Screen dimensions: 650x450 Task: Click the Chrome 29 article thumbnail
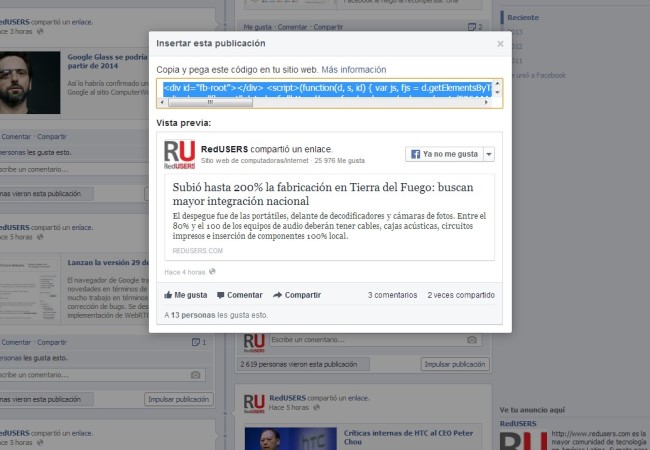[30, 288]
